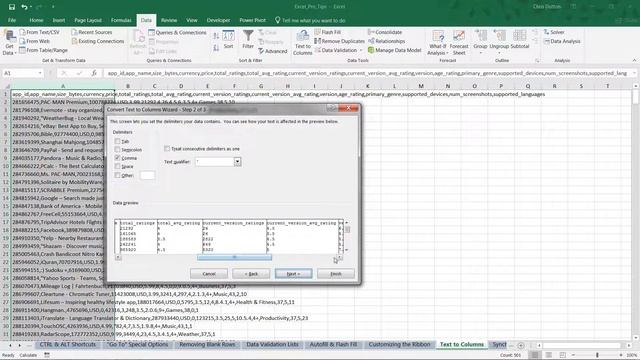This screenshot has width=640, height=360.
Task: Open Data Validation dropdown arrow
Action: 361,50
